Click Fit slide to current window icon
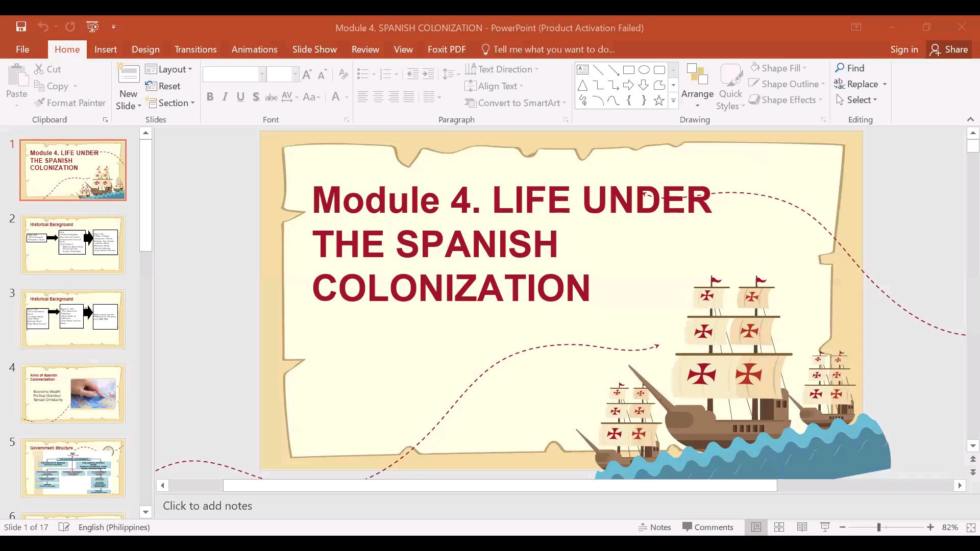Screen dimensions: 980x551 971,527
